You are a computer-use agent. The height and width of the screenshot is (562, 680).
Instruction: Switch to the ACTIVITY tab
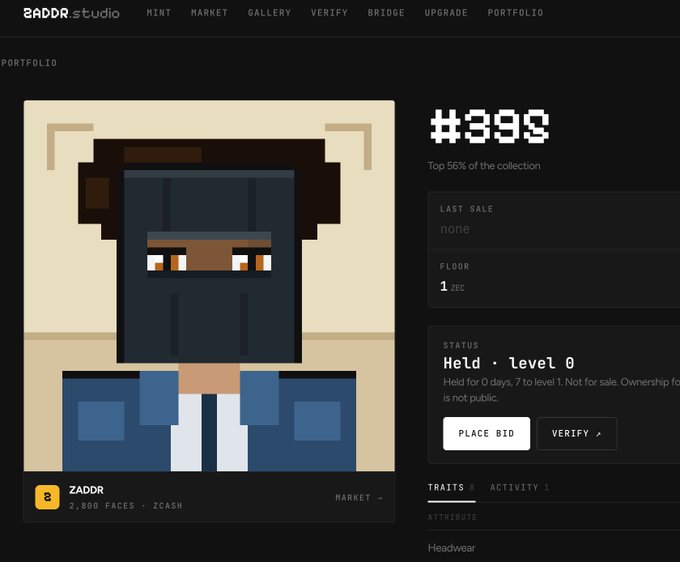click(520, 488)
